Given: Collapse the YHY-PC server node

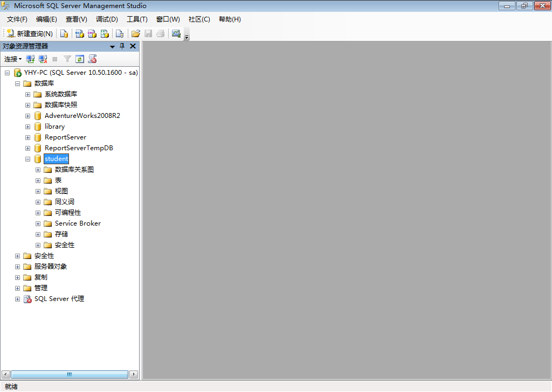Looking at the screenshot, I should pos(7,73).
